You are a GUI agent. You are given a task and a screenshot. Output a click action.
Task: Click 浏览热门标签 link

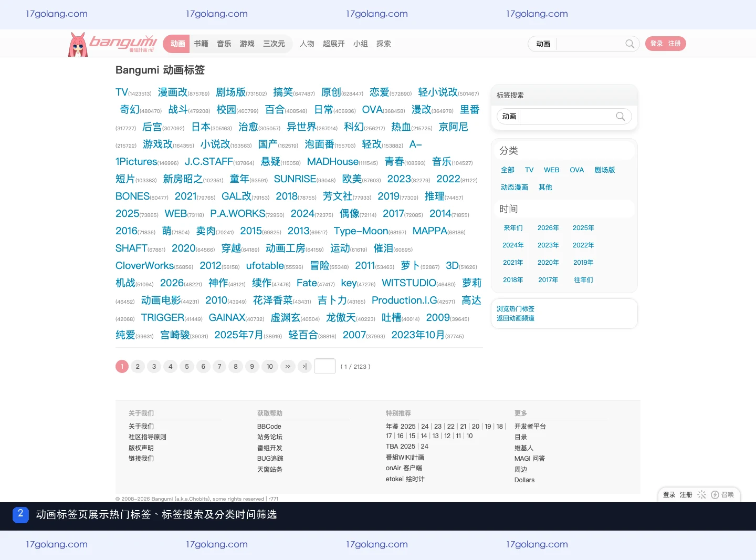coord(516,308)
